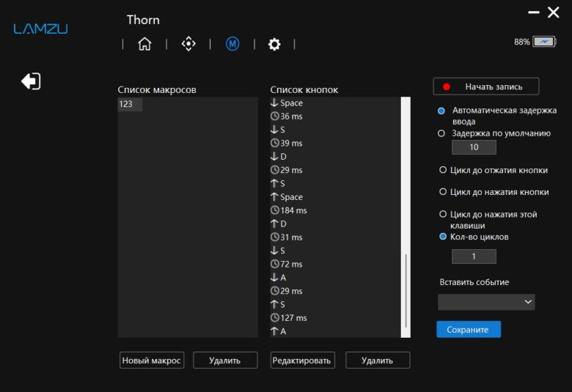This screenshot has width=572, height=392.
Task: Select 'Цикл до отжатия кнопки' option
Action: tap(443, 170)
